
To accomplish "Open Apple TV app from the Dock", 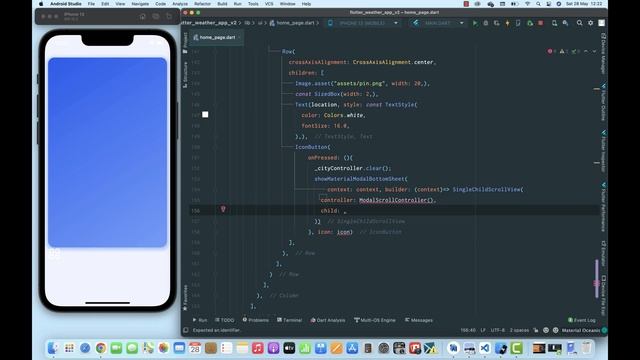I will pyautogui.click(x=289, y=348).
